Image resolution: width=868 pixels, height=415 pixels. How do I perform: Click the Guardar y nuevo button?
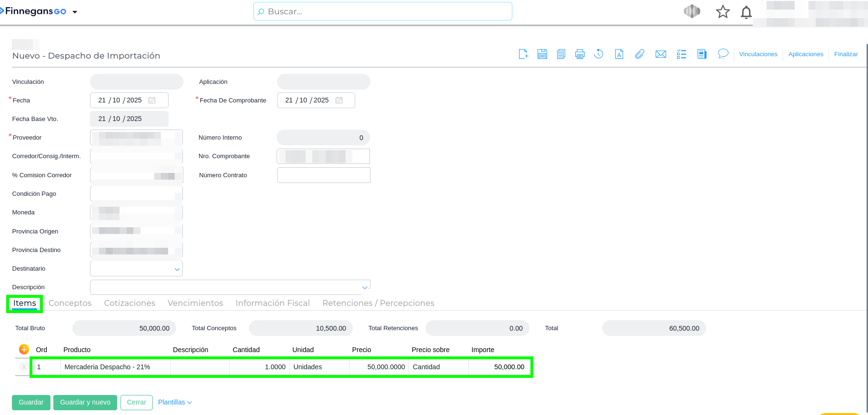[x=85, y=403]
